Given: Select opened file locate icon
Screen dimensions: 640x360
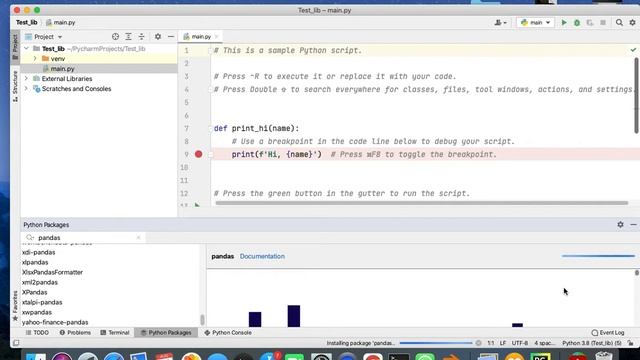Looking at the screenshot, I should point(116,37).
